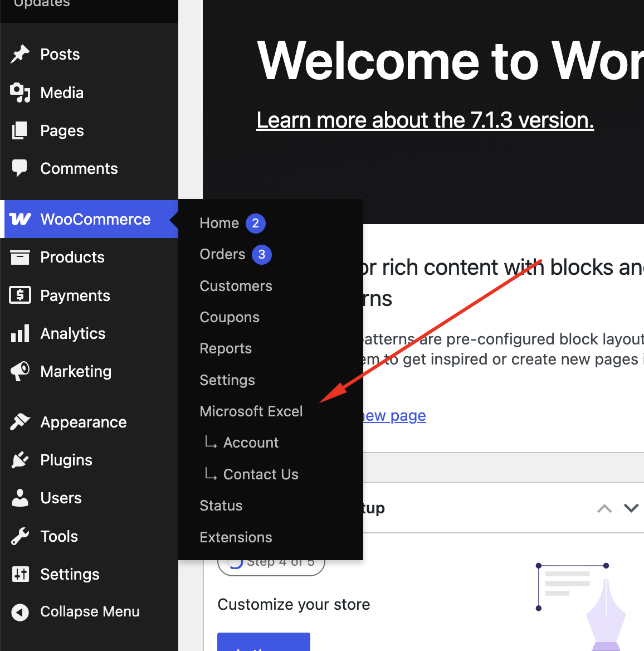This screenshot has height=651, width=644.
Task: Click the new page link
Action: pos(394,416)
